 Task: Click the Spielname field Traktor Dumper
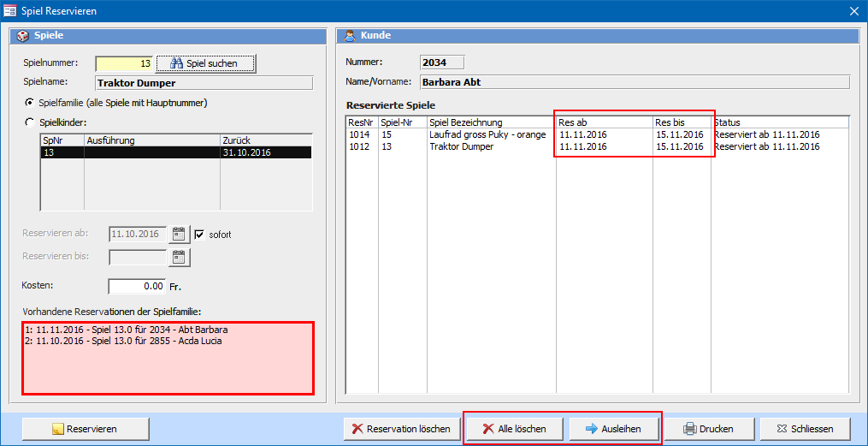coord(204,83)
